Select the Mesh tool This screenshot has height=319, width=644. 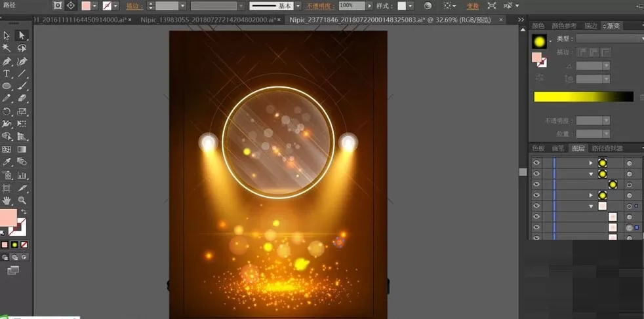pos(7,149)
